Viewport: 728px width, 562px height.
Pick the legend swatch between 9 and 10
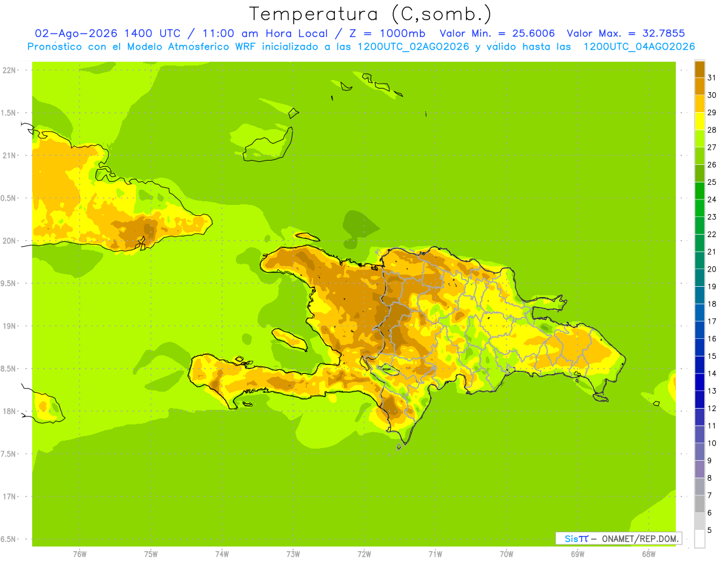tap(699, 452)
